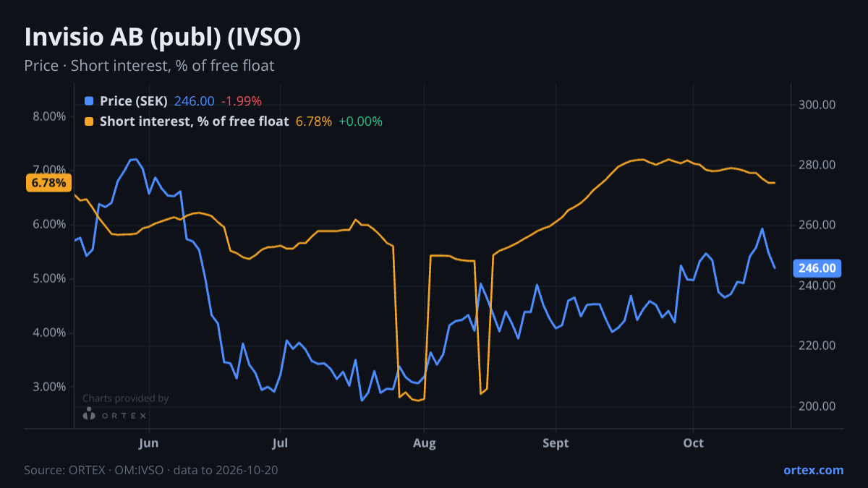The height and width of the screenshot is (488, 868).
Task: Click the 246.00 price value in legend
Action: pos(194,101)
